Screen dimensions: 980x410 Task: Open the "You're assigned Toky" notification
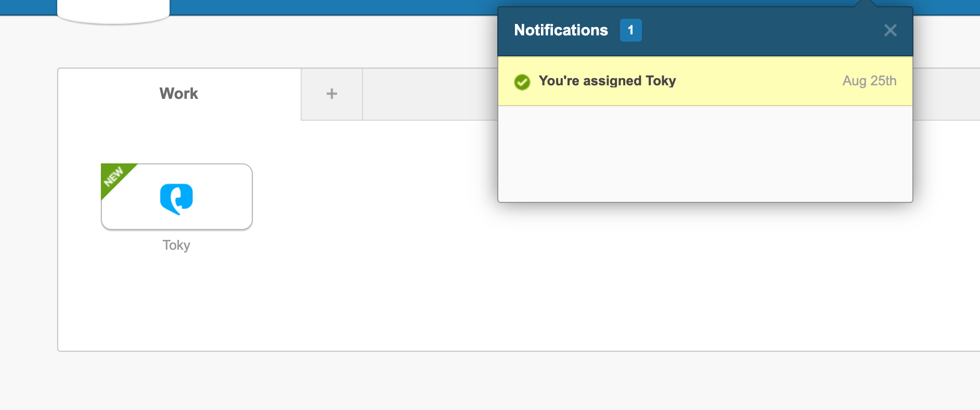(607, 81)
